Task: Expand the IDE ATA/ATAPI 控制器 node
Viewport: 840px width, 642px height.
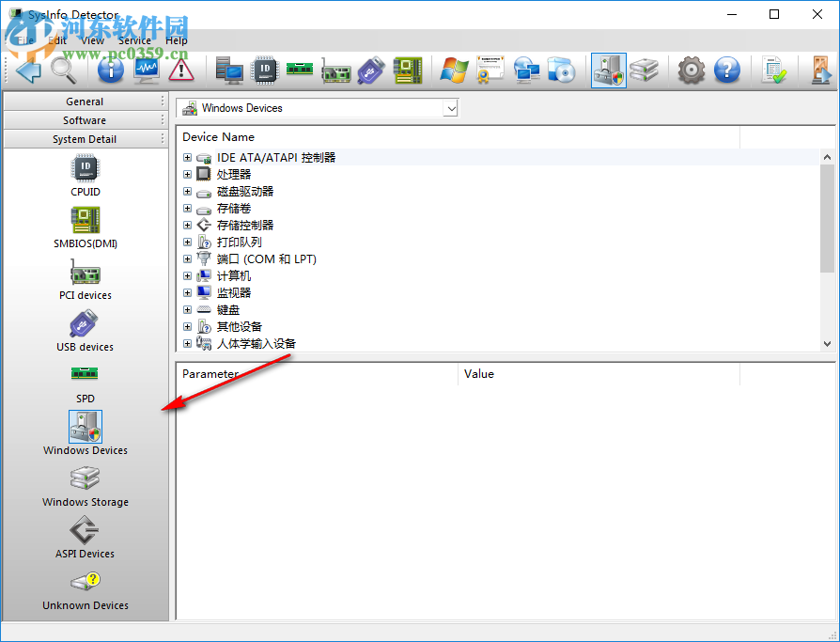Action: pos(186,157)
